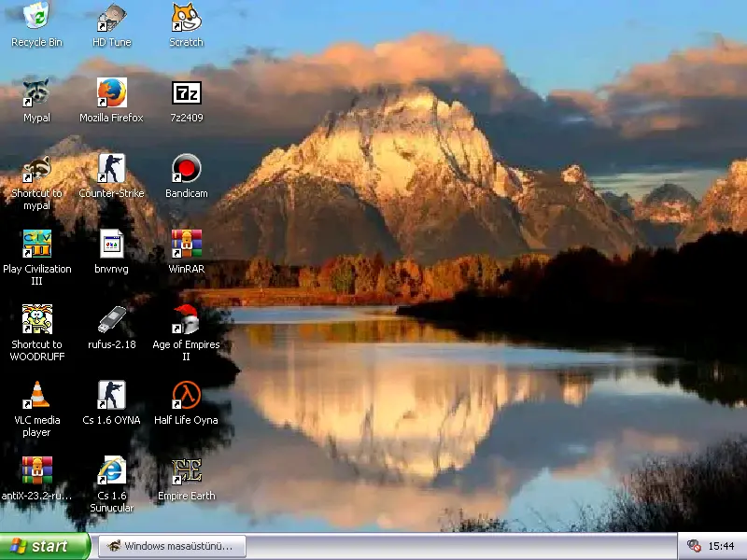
Task: Click the system tray notification icon
Action: click(x=694, y=546)
